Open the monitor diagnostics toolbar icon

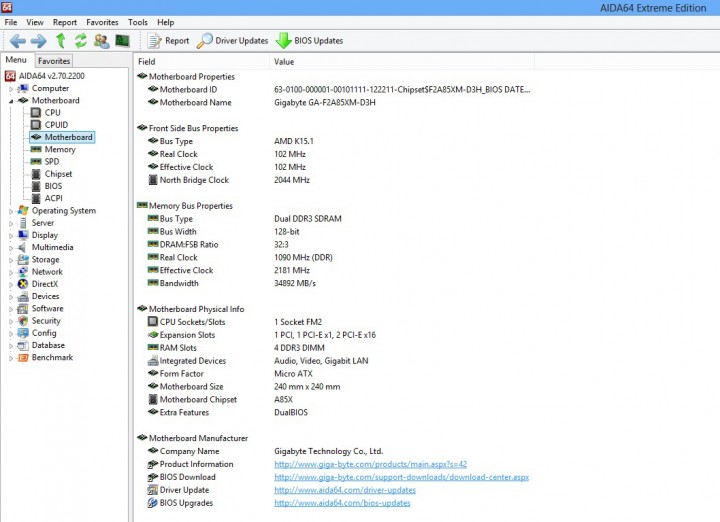pos(122,41)
